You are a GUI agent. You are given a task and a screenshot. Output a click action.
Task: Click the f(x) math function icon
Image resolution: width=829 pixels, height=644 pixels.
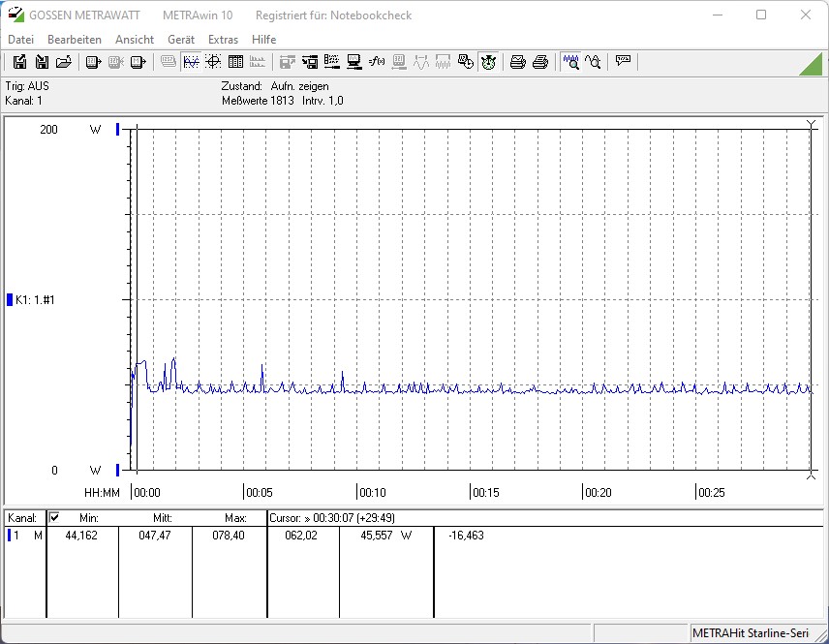pos(377,62)
